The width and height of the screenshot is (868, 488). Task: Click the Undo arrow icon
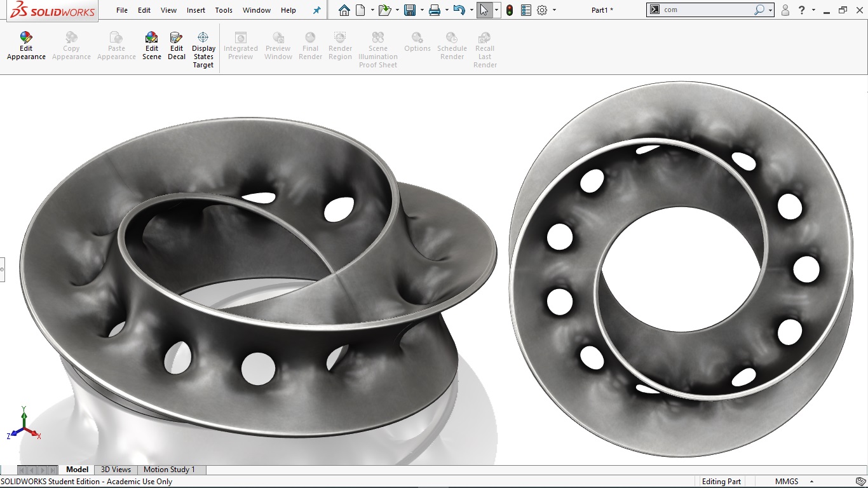[x=459, y=10]
